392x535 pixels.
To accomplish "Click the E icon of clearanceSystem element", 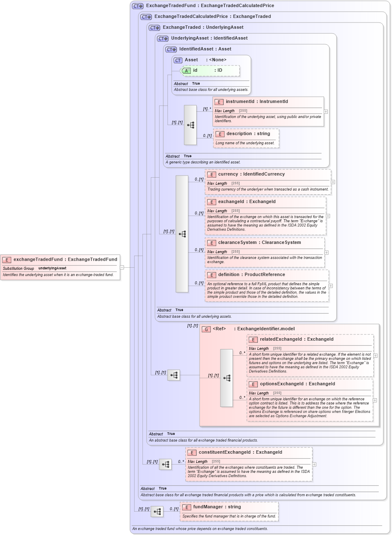I will (x=212, y=243).
